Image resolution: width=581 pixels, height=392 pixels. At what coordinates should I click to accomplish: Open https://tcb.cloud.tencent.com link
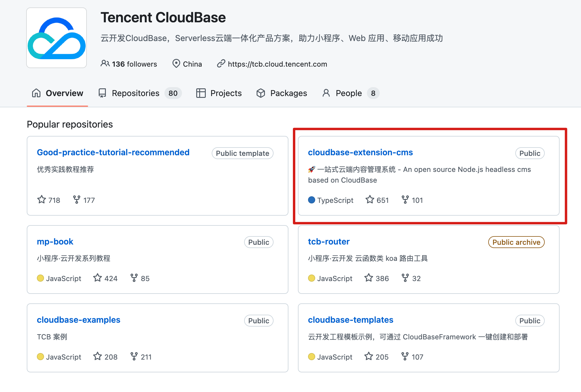click(x=277, y=64)
